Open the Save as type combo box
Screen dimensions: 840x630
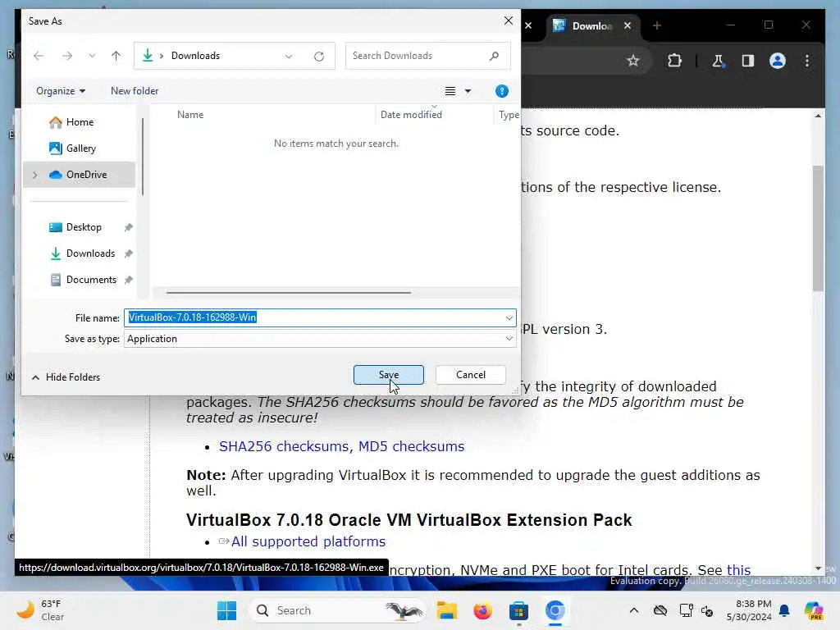click(320, 339)
